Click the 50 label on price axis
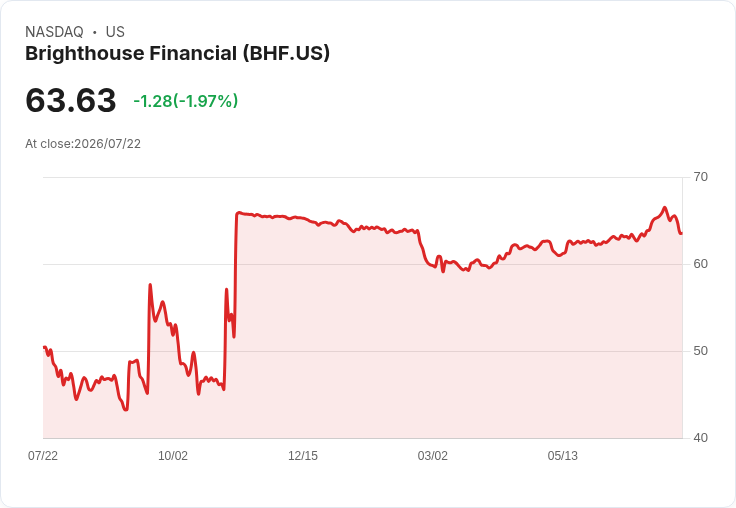This screenshot has width=736, height=508. coord(700,351)
